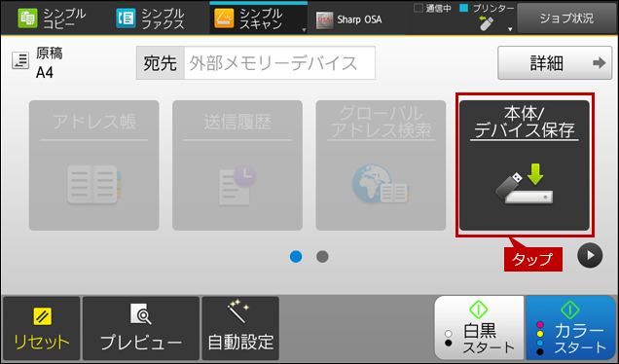619x364 pixels.
Task: Start color scan (カラースタート)
Action: tap(571, 328)
